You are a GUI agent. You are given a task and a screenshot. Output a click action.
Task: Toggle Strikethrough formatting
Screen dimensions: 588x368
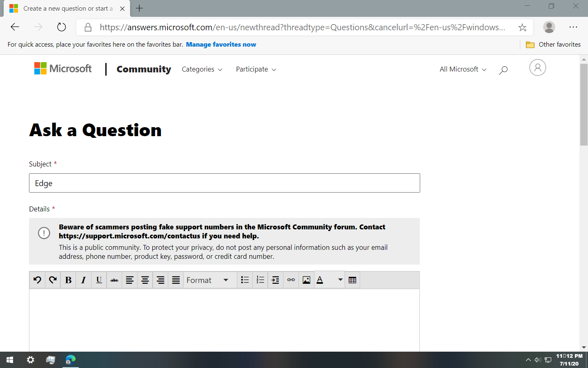(x=114, y=280)
